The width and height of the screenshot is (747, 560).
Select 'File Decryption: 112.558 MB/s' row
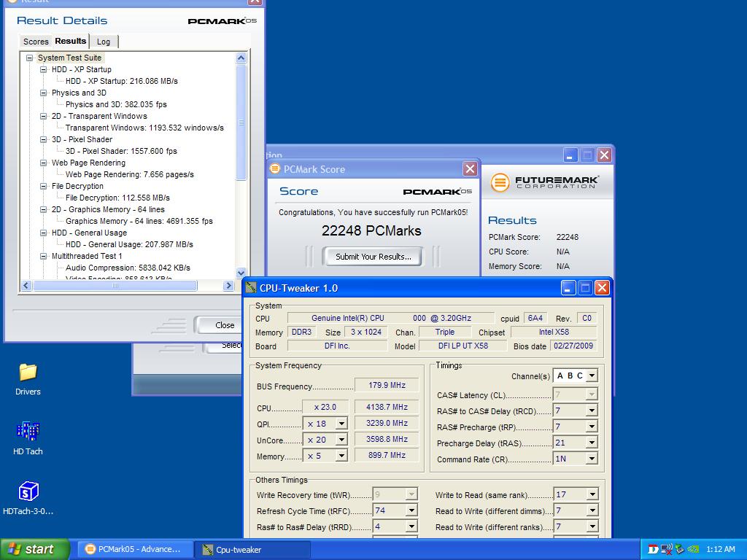[x=117, y=198]
